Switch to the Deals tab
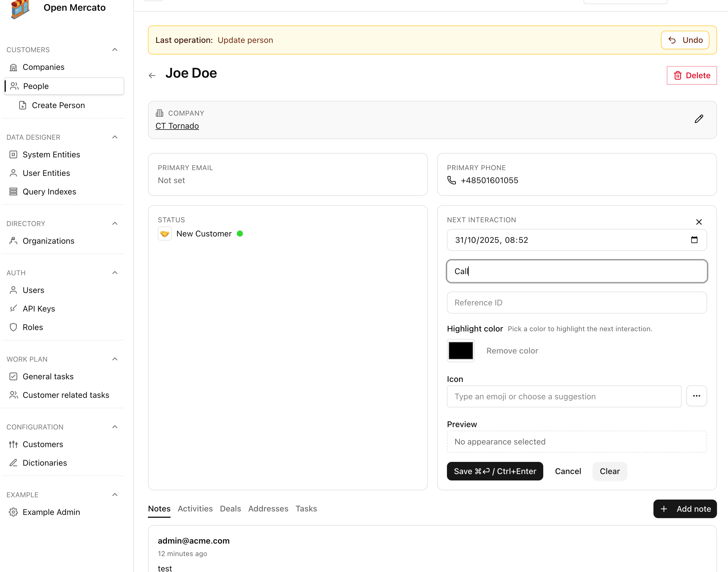728x572 pixels. 230,508
